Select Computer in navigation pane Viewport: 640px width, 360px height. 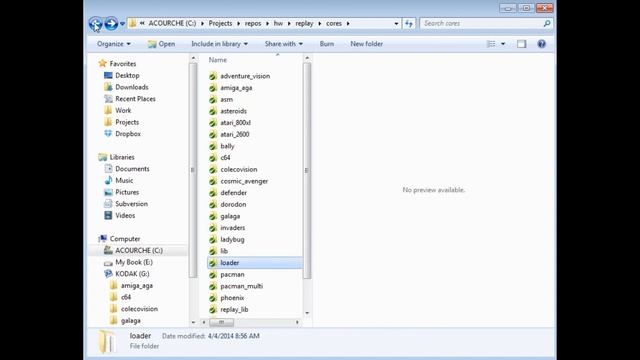124,239
